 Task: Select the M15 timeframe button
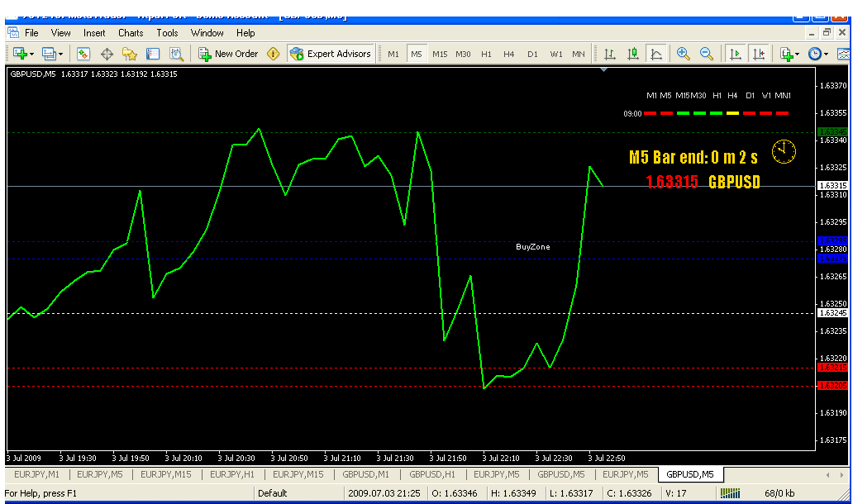click(440, 54)
